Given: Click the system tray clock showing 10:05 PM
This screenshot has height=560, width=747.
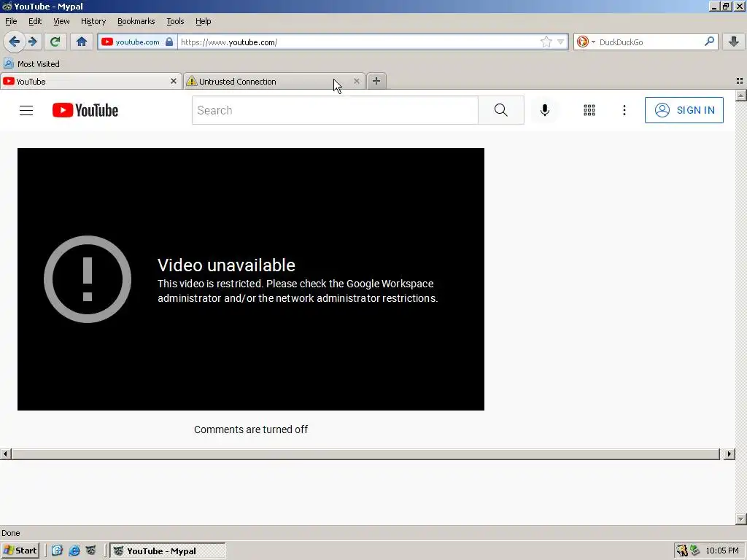Looking at the screenshot, I should (722, 551).
